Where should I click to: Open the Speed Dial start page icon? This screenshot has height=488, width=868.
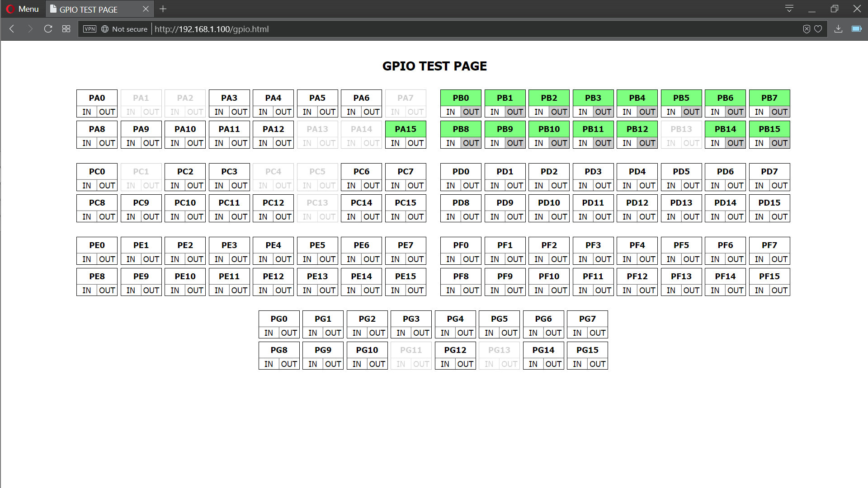[66, 29]
